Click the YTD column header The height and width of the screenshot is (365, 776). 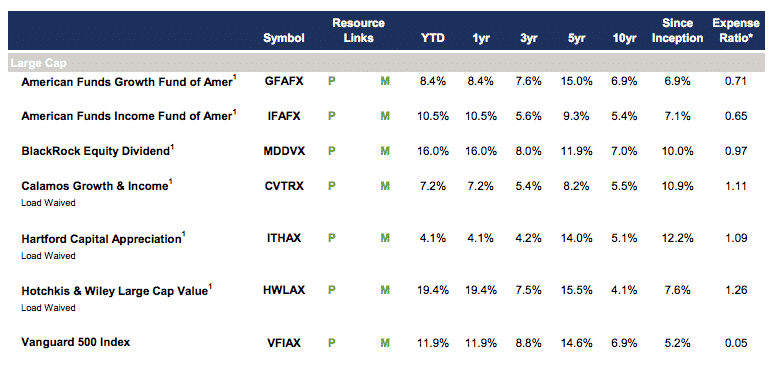433,38
